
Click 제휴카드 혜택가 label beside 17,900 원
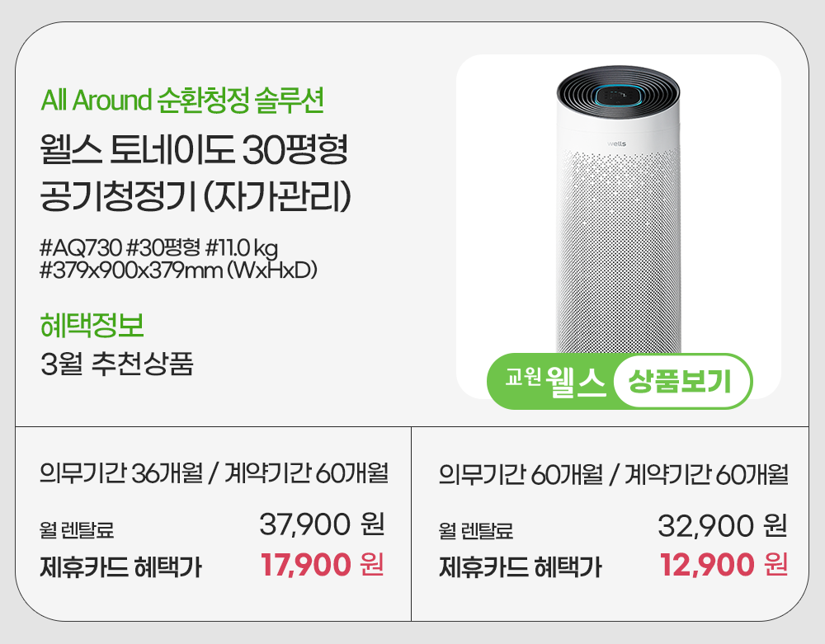pos(120,567)
